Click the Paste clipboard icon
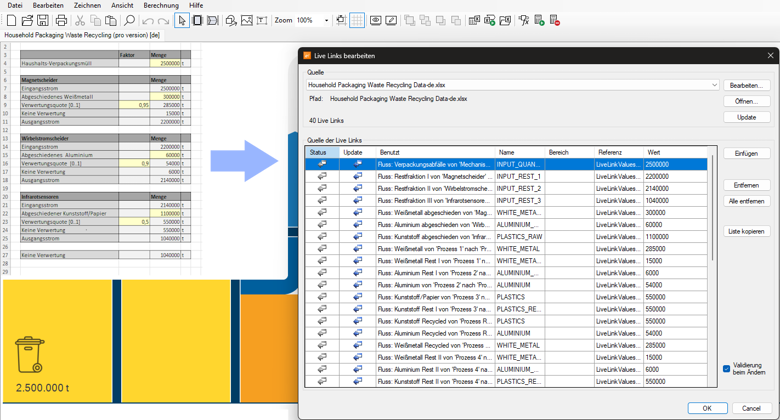 point(111,20)
